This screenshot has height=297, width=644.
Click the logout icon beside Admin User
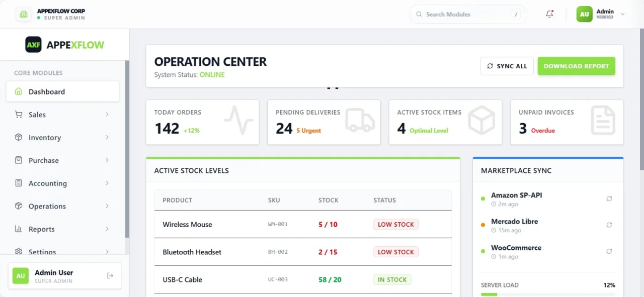[110, 275]
